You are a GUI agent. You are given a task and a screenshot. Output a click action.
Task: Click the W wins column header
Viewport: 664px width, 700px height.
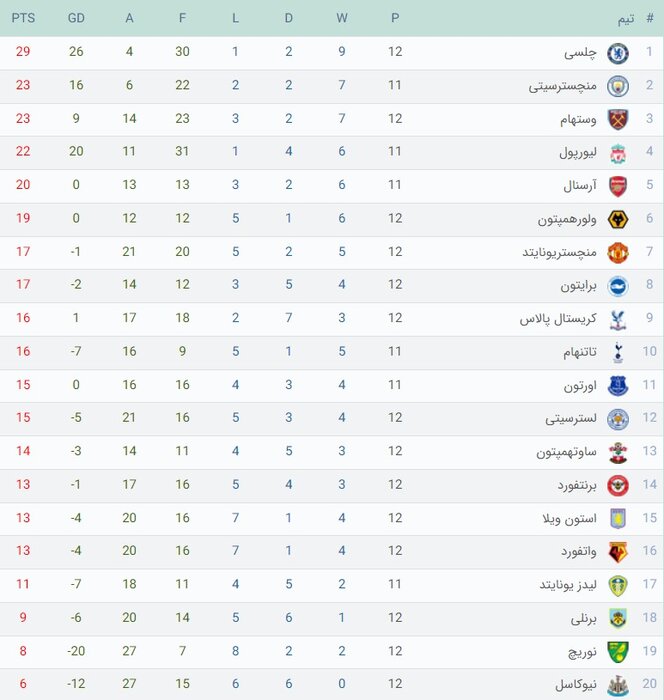click(342, 19)
